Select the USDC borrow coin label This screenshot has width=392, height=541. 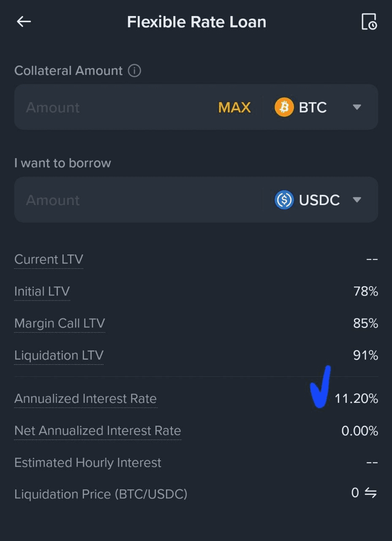(x=319, y=200)
